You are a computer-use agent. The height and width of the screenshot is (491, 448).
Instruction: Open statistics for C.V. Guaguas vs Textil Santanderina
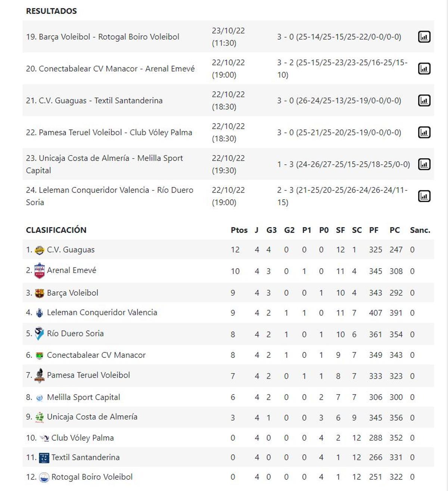click(x=425, y=100)
